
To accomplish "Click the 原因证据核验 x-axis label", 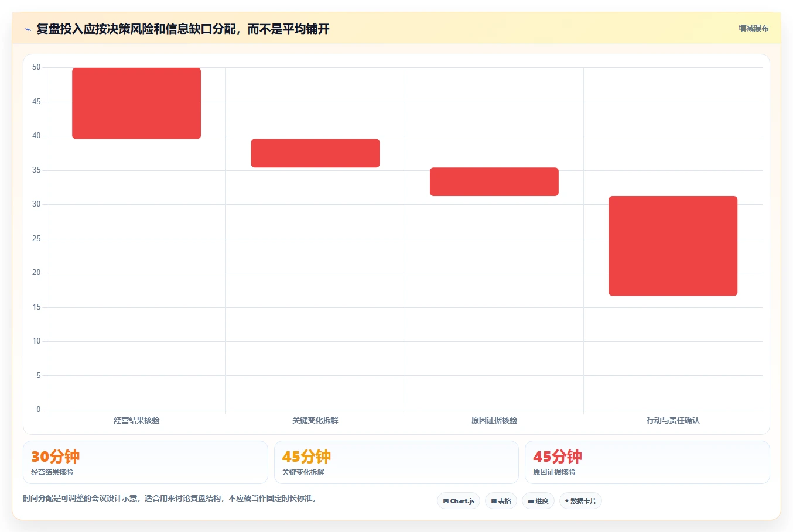I will (494, 420).
